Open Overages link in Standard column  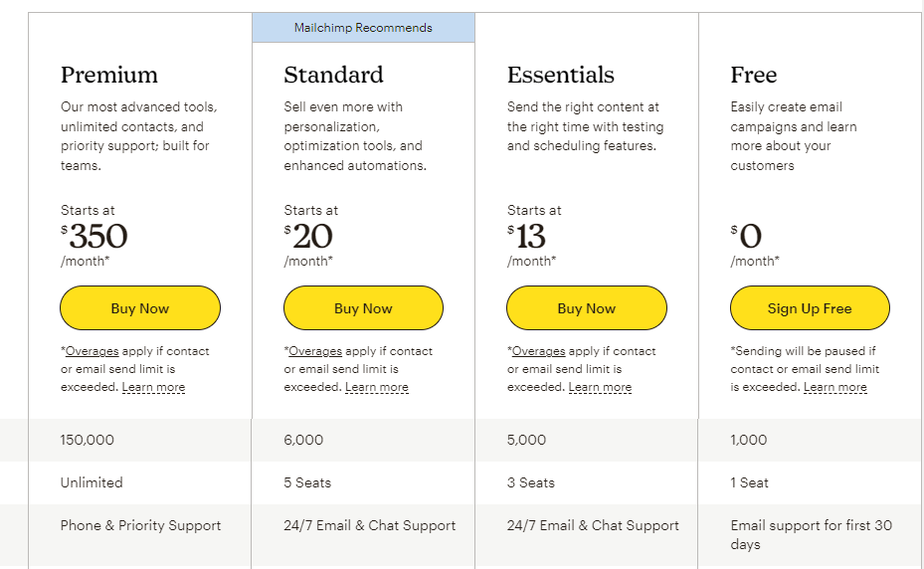coord(315,351)
